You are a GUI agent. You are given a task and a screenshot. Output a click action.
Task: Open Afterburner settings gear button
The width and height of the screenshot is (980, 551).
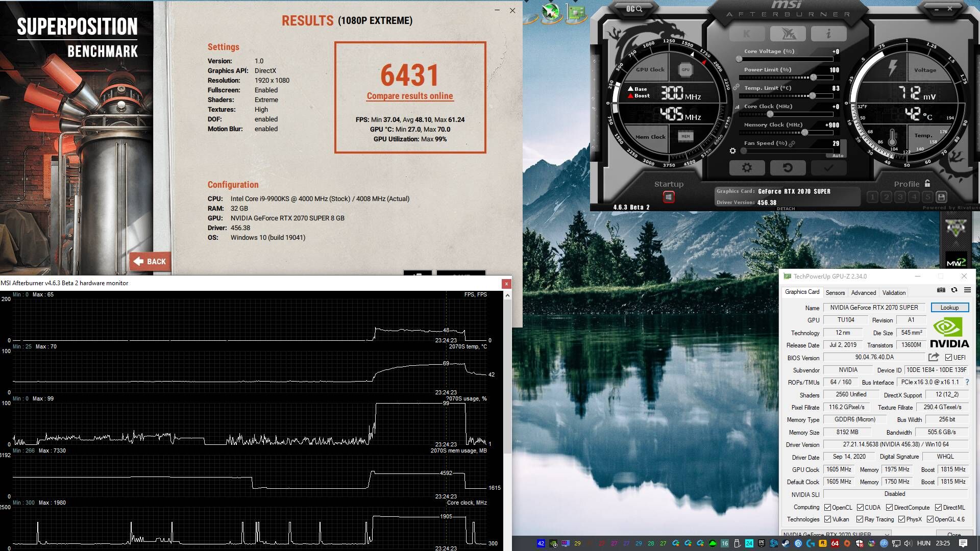(x=747, y=168)
